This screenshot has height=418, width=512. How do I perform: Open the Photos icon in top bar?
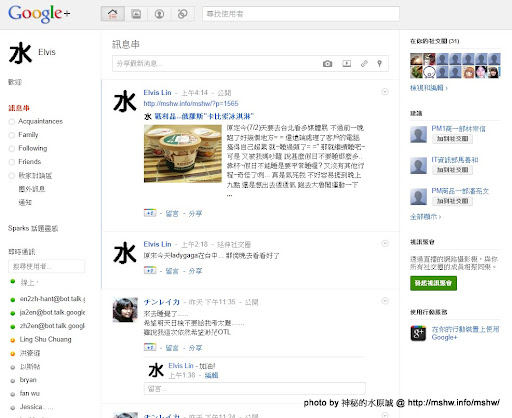(x=136, y=14)
